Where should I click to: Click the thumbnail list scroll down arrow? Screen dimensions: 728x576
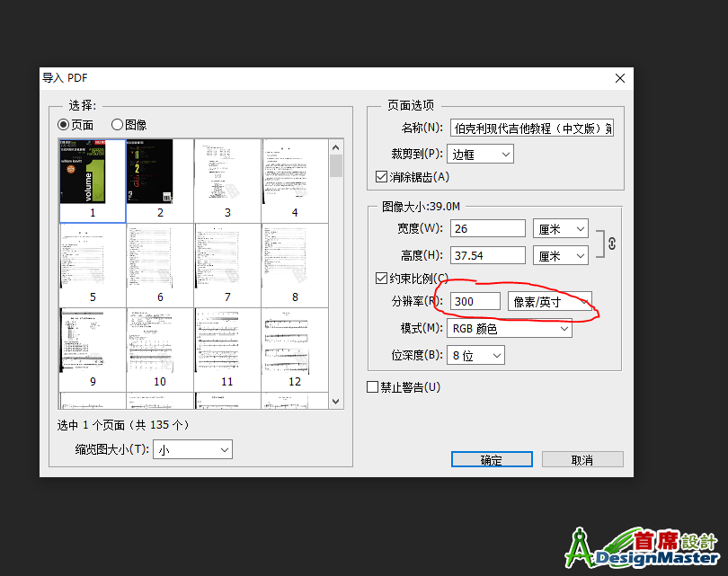point(336,402)
